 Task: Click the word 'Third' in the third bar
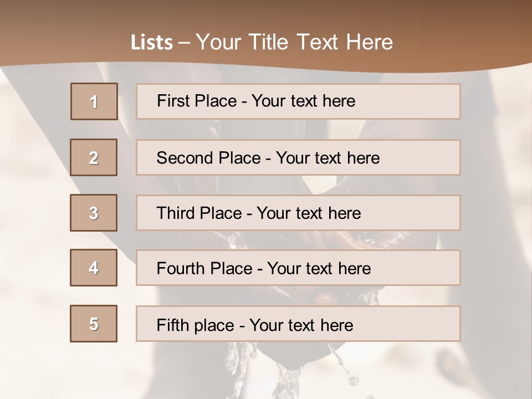[x=175, y=213]
